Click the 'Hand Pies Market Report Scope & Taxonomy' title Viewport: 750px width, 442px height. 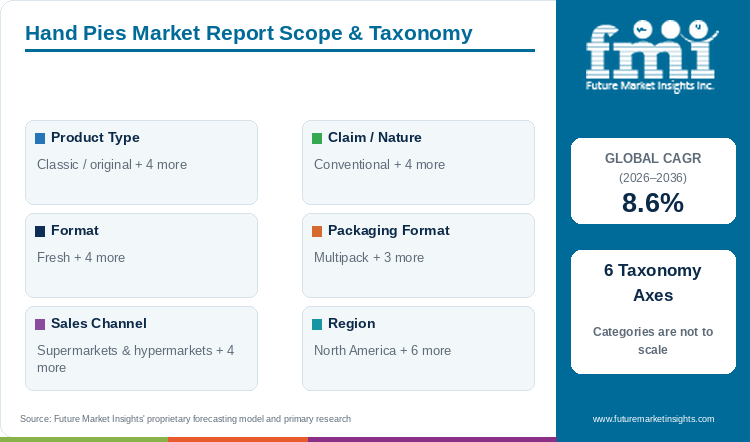point(249,33)
